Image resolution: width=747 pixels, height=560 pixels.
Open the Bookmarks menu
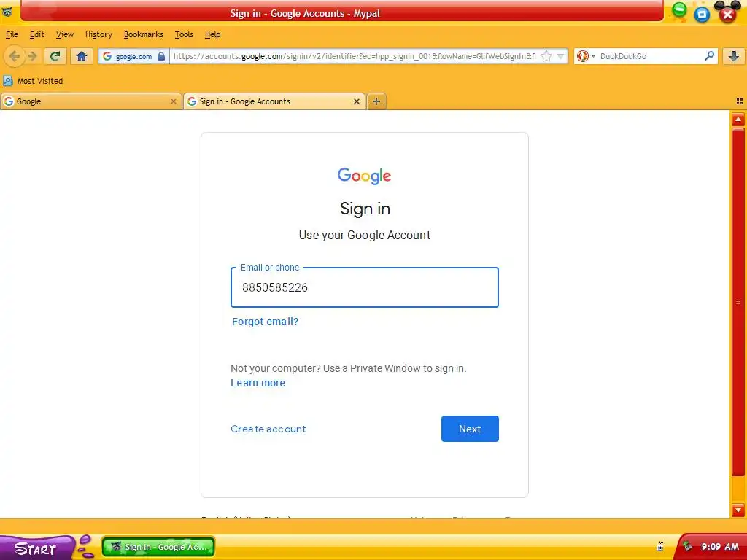pyautogui.click(x=144, y=34)
